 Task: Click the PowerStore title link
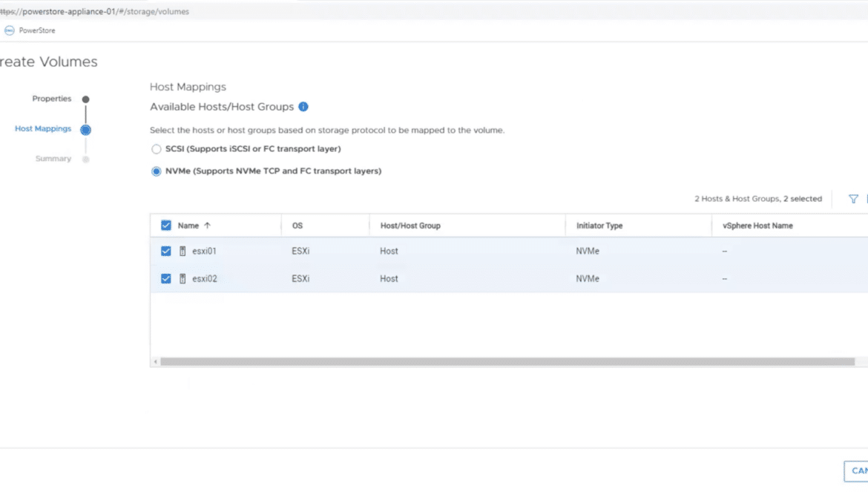[37, 30]
